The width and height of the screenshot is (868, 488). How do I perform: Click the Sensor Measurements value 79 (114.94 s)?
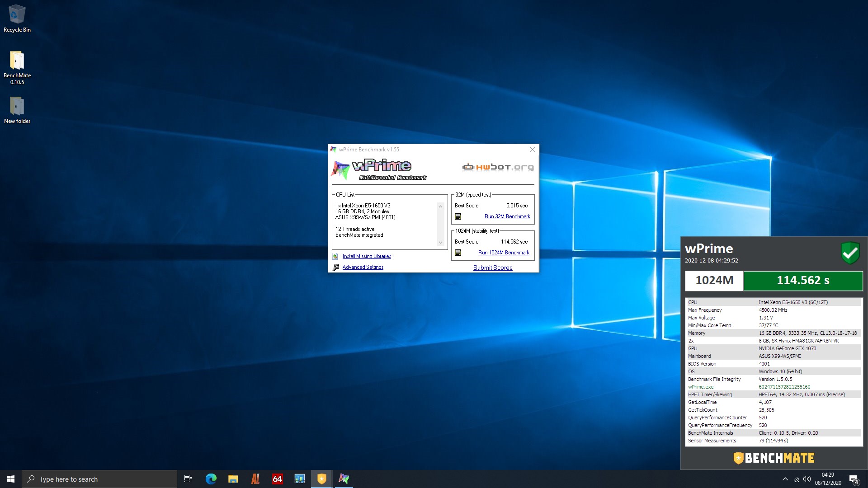(x=773, y=441)
